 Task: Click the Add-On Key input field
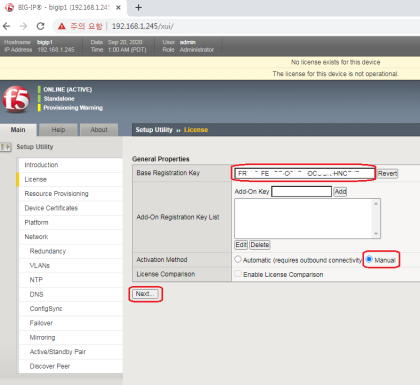point(301,192)
